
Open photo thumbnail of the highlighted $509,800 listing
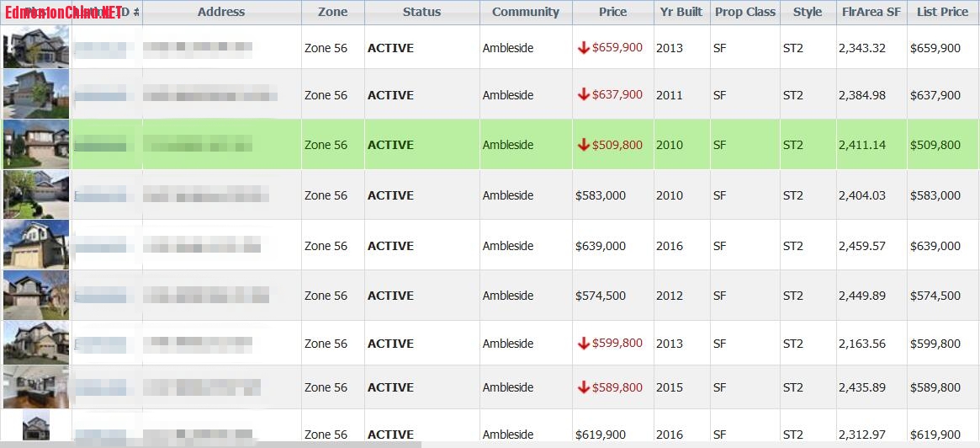(x=35, y=144)
